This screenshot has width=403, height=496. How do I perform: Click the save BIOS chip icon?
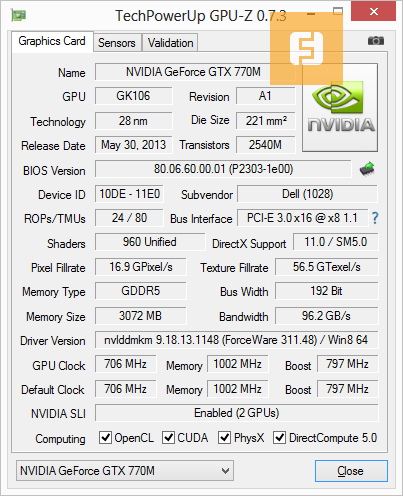[367, 169]
